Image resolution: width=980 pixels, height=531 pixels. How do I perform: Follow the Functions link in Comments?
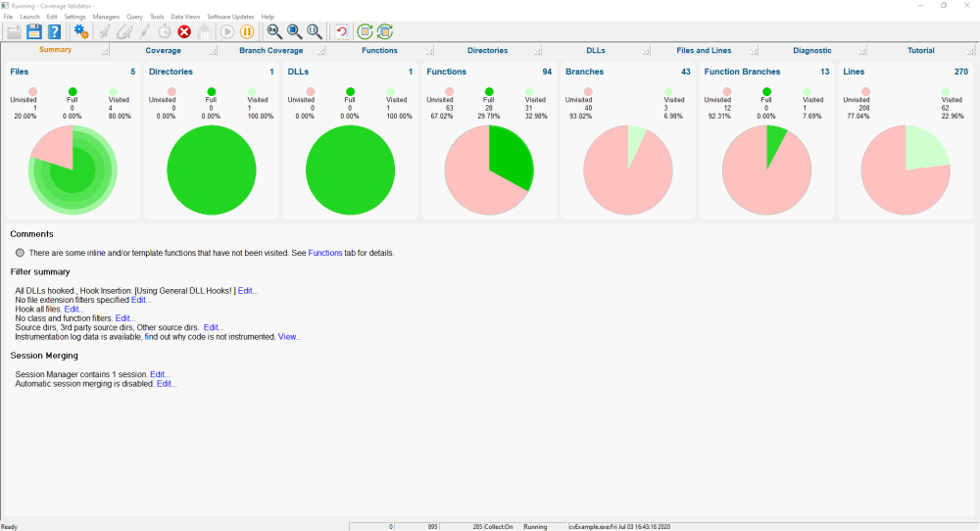(325, 253)
